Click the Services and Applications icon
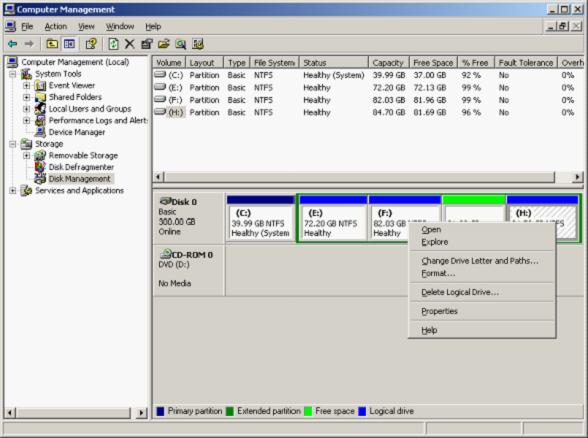This screenshot has height=438, width=588. coord(26,190)
